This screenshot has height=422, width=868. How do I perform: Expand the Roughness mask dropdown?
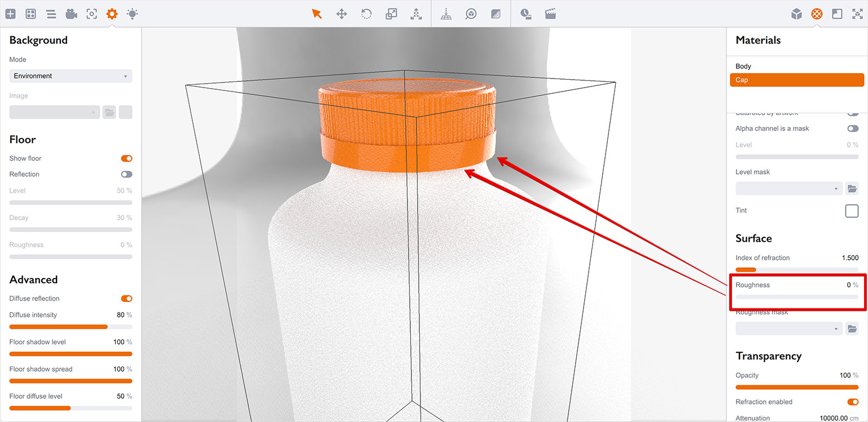pyautogui.click(x=789, y=329)
